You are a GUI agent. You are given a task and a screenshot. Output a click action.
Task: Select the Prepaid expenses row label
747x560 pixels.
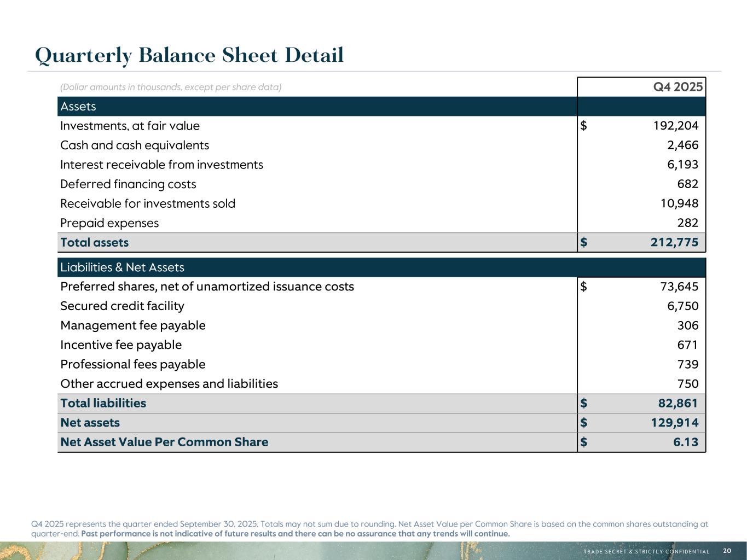[109, 223]
